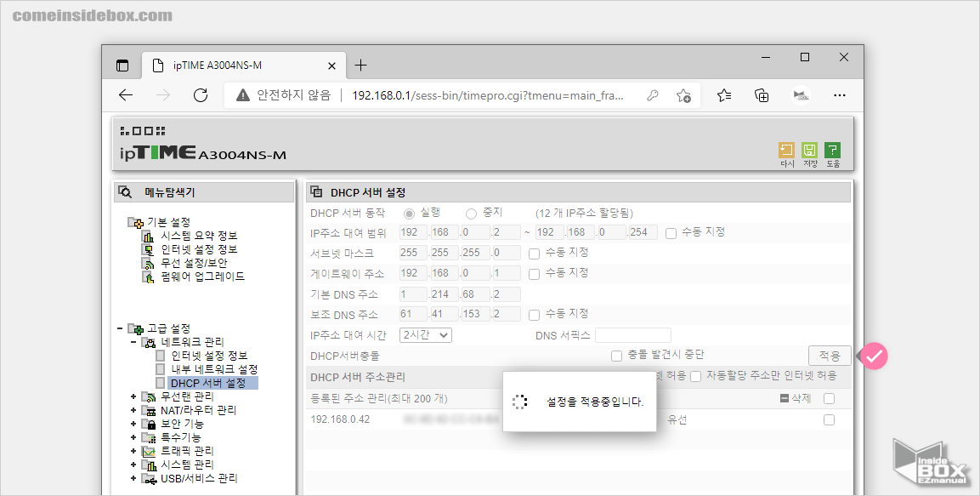Check 수동 지정 for 게이트웨이 주소

[534, 274]
